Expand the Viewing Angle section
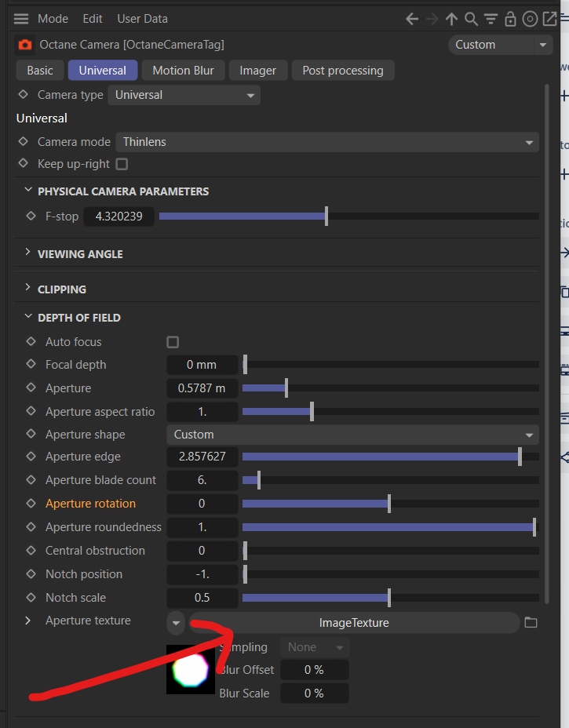This screenshot has width=569, height=728. pos(80,254)
